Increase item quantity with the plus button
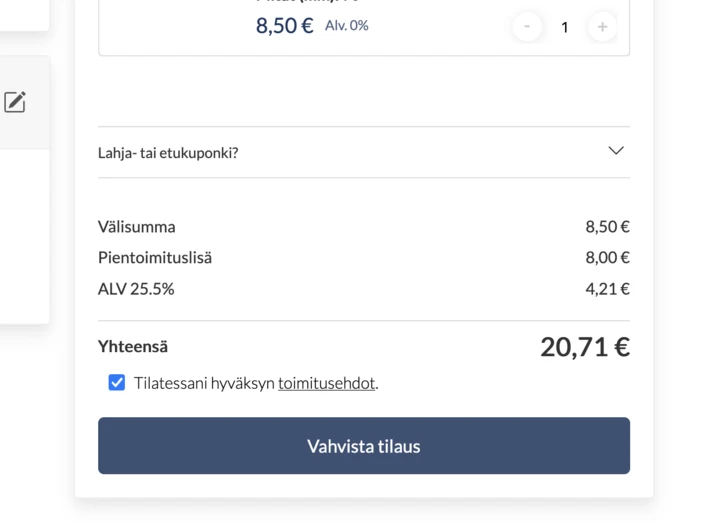This screenshot has width=719, height=523. click(x=602, y=27)
